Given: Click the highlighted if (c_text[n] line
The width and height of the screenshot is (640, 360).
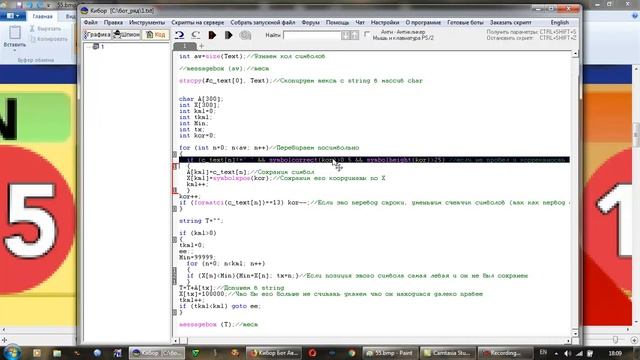Looking at the screenshot, I should click(374, 160).
